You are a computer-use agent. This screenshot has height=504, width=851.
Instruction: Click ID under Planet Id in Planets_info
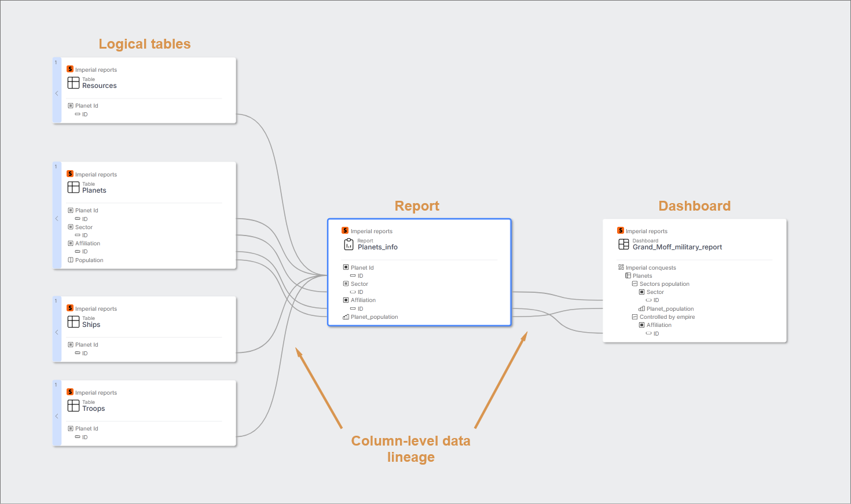[360, 276]
